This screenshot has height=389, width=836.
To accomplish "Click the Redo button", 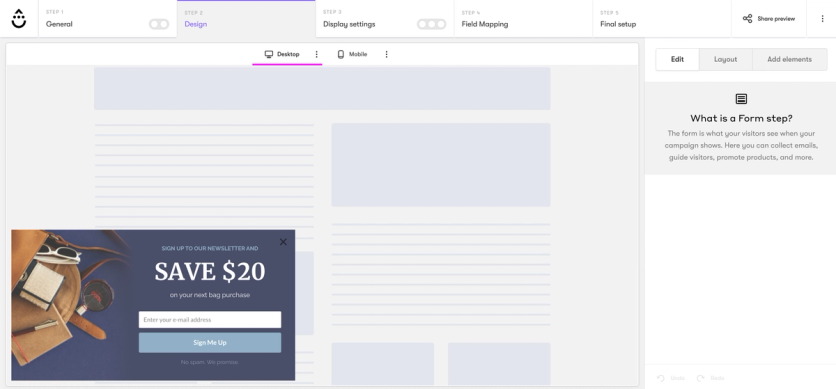I will click(710, 378).
